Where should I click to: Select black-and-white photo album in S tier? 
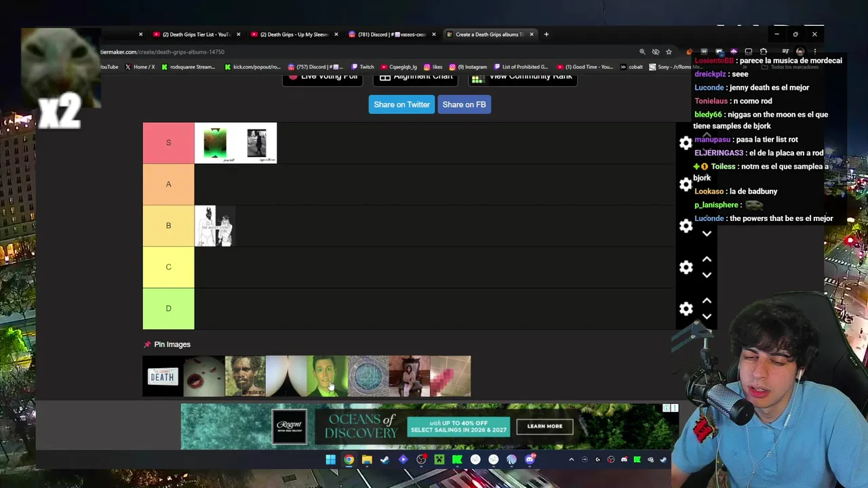pyautogui.click(x=256, y=143)
